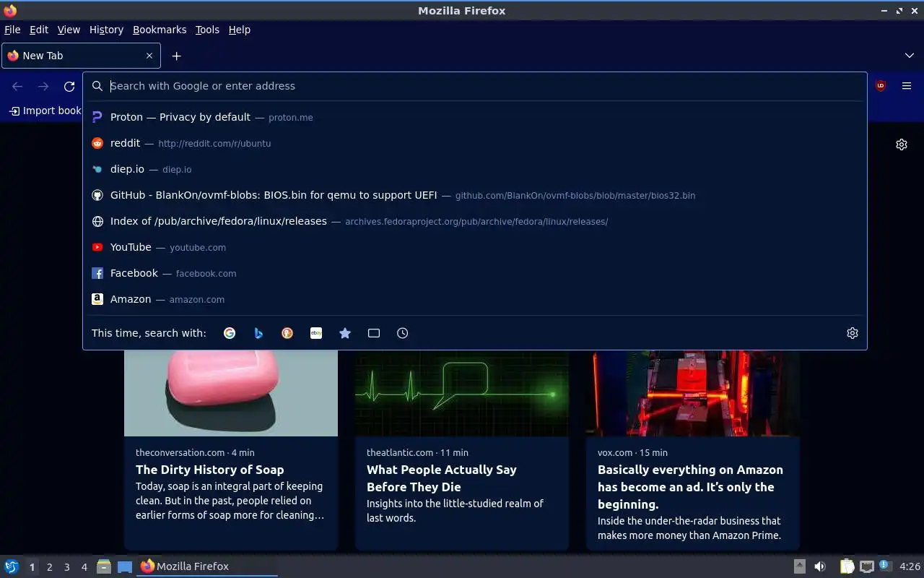This screenshot has width=924, height=578.
Task: Click the tray icon left of volume
Action: pyautogui.click(x=800, y=566)
